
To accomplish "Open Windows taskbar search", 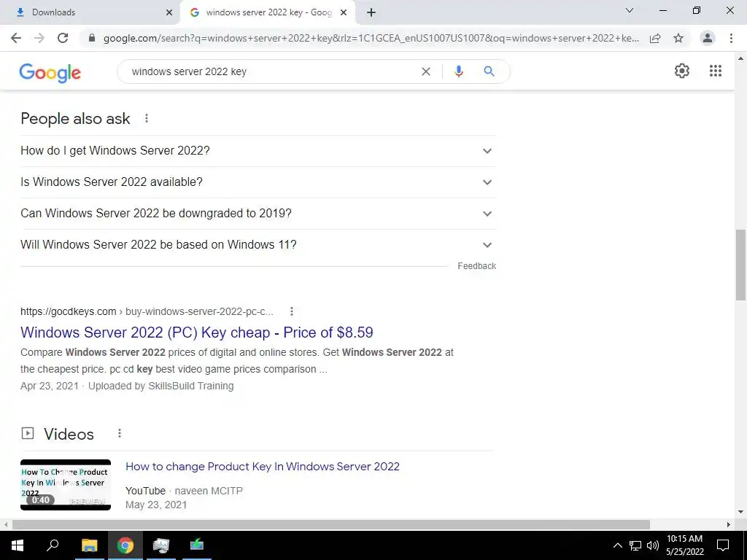I will coord(53,545).
